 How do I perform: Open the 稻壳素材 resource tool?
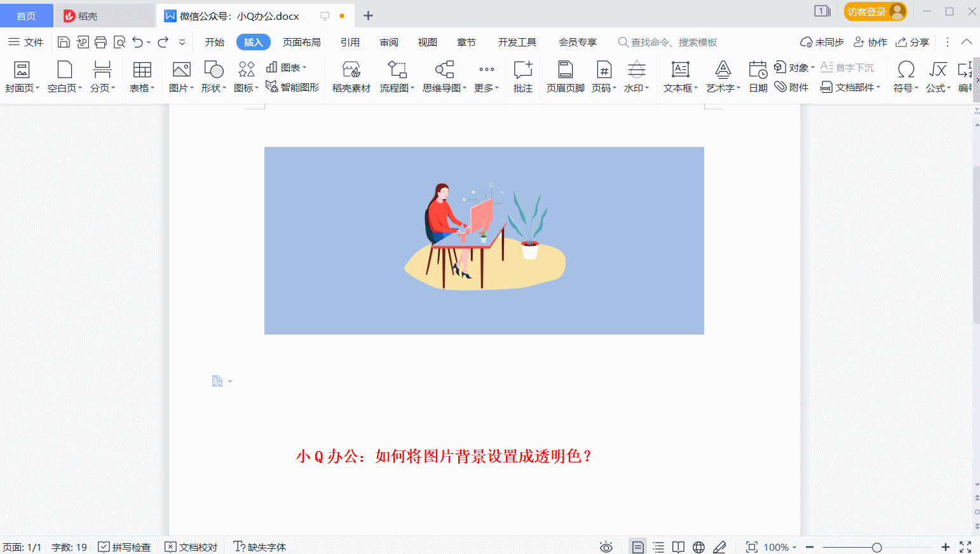pos(351,76)
